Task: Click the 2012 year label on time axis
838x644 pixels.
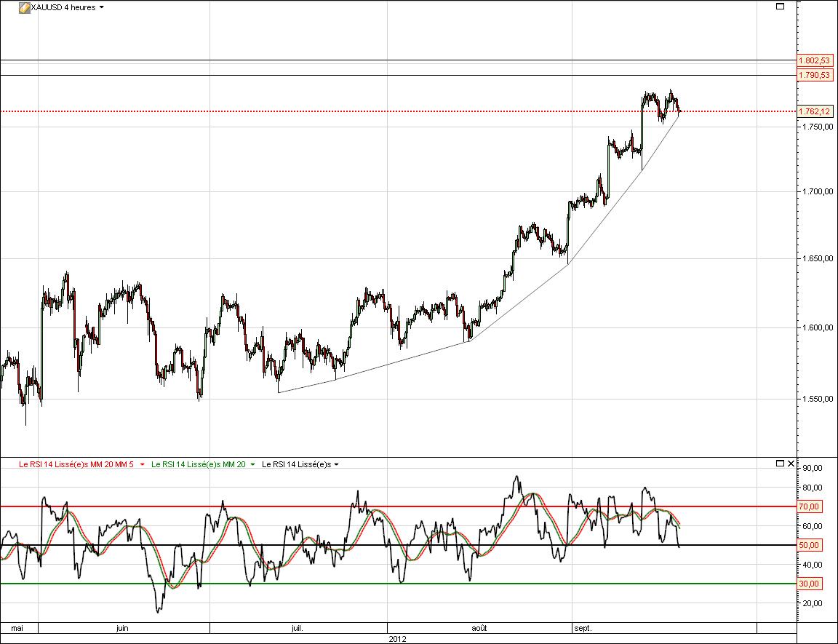Action: tap(396, 638)
